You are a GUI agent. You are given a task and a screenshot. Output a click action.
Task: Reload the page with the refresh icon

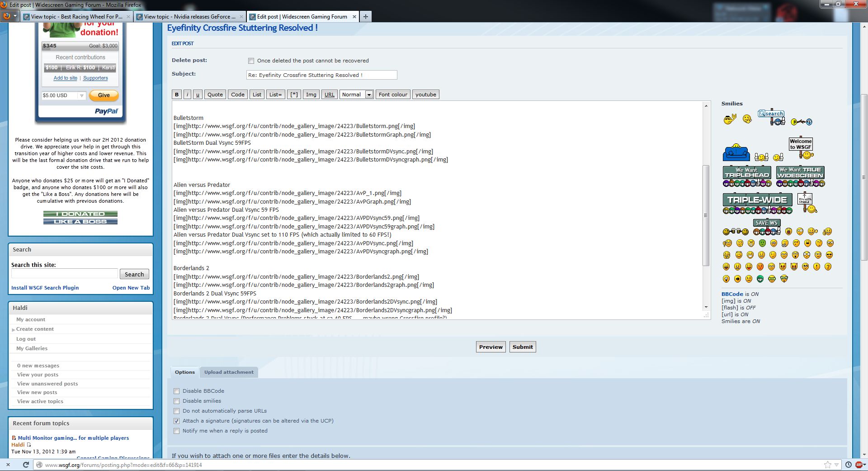26,465
